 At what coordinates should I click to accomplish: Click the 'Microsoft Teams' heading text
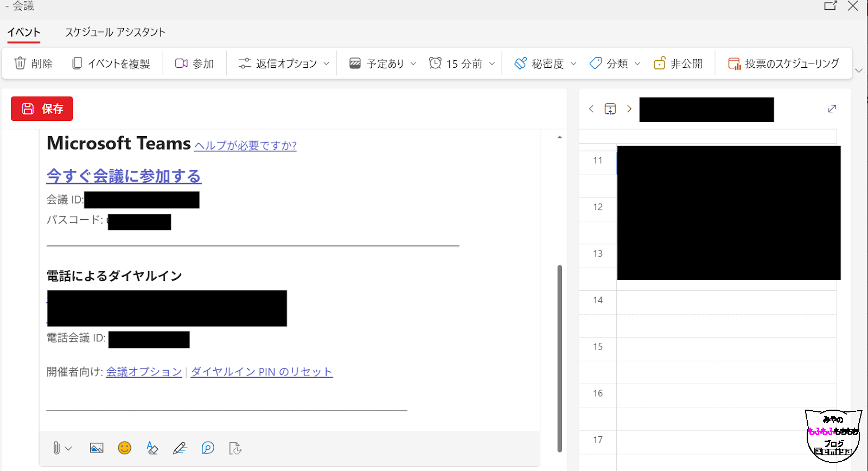click(x=119, y=143)
